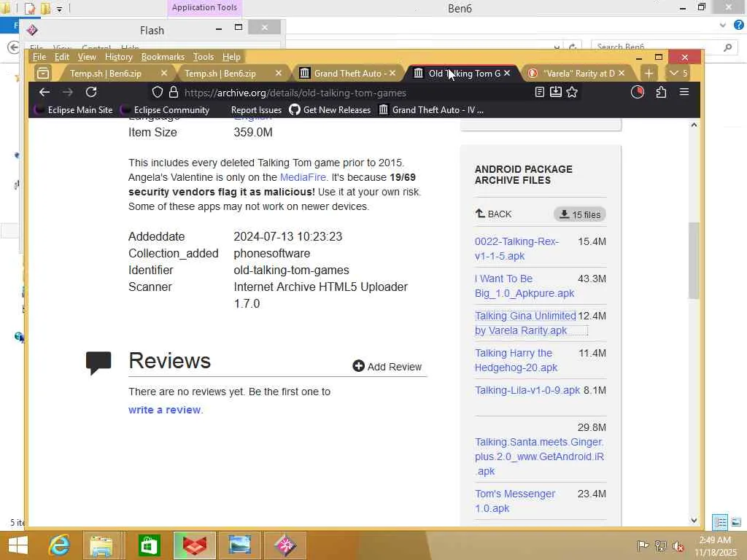747x560 pixels.
Task: Click the sidebar/tab overview icon left of tabs
Action: pyautogui.click(x=43, y=74)
